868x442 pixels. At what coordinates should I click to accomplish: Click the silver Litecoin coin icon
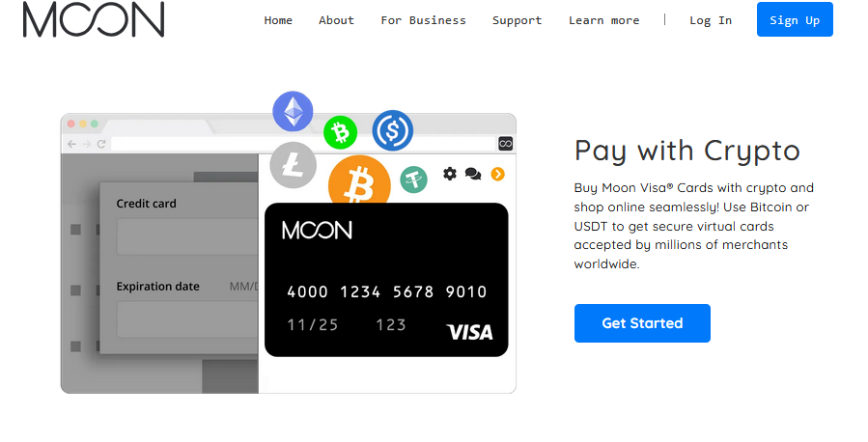coord(293,165)
